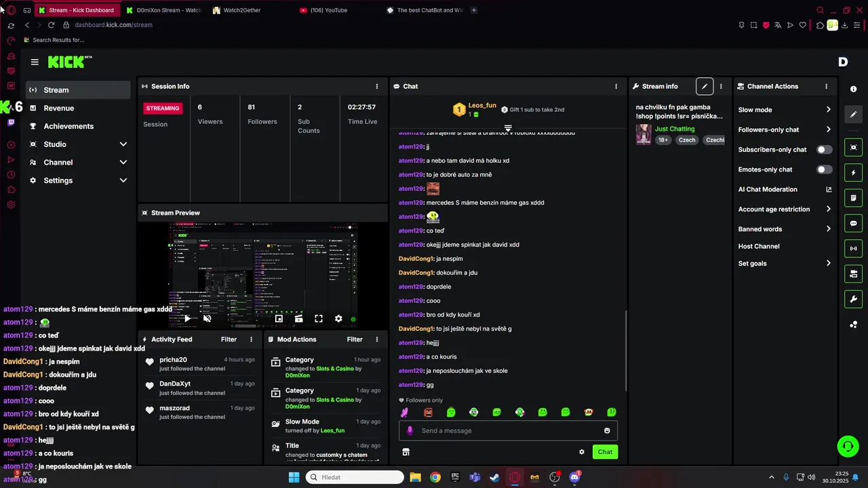Switch to D0miXon Stream browser tab
Image resolution: width=868 pixels, height=488 pixels.
(164, 10)
